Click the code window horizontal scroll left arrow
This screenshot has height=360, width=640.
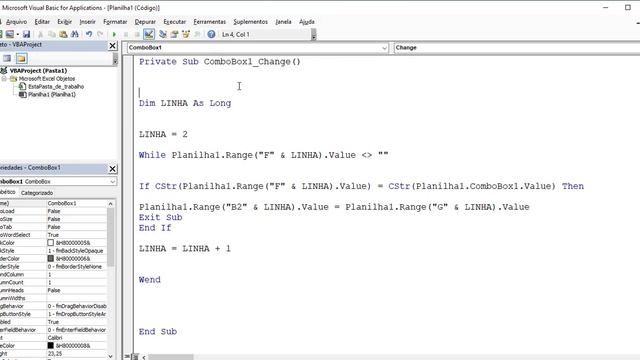[144, 357]
